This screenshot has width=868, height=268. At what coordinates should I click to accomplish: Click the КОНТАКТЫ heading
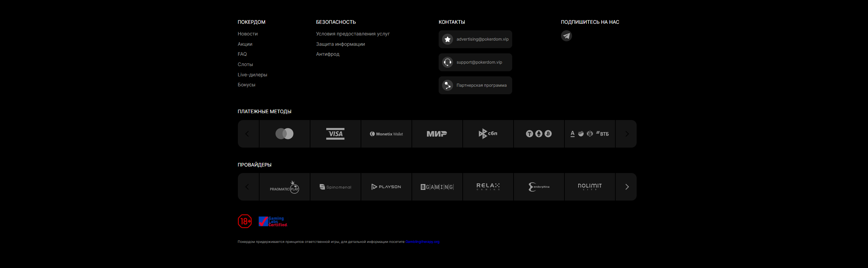click(x=452, y=22)
